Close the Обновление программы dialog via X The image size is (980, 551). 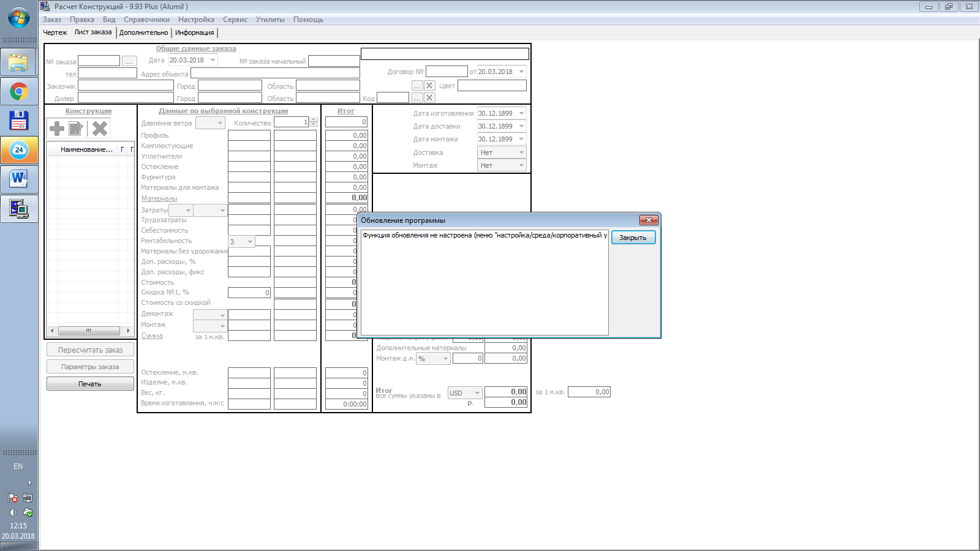click(649, 220)
